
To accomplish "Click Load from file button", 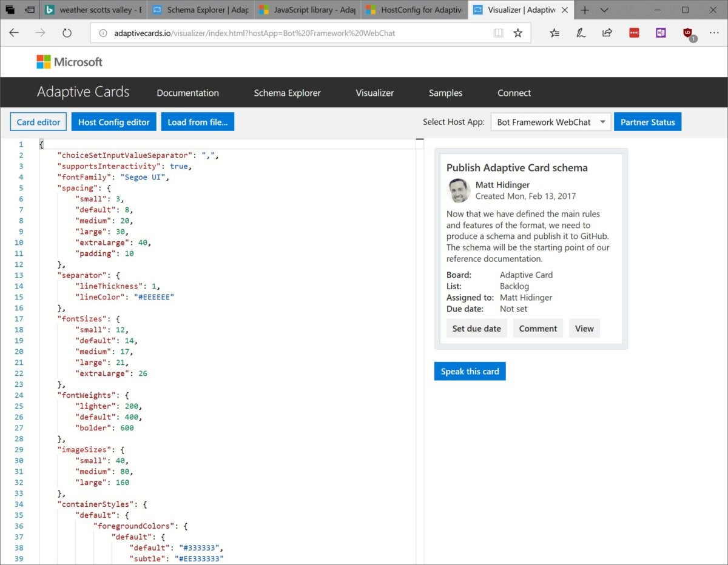I will point(198,122).
